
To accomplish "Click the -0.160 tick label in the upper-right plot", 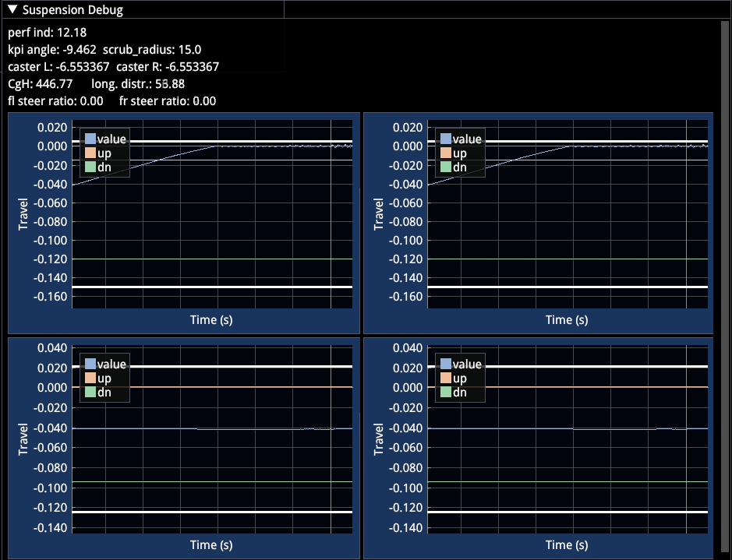I will (x=406, y=297).
